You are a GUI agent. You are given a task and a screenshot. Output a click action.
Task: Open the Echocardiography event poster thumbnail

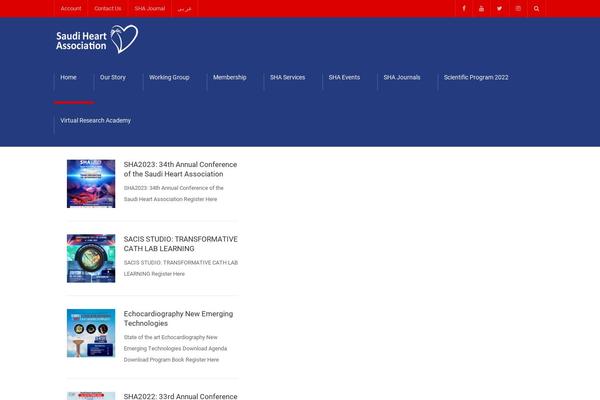(x=91, y=333)
